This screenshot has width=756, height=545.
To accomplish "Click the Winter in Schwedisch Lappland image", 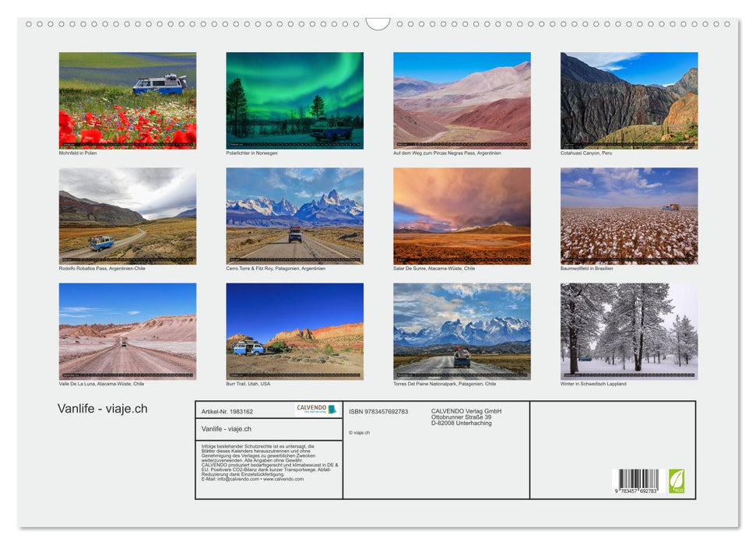I will point(629,330).
